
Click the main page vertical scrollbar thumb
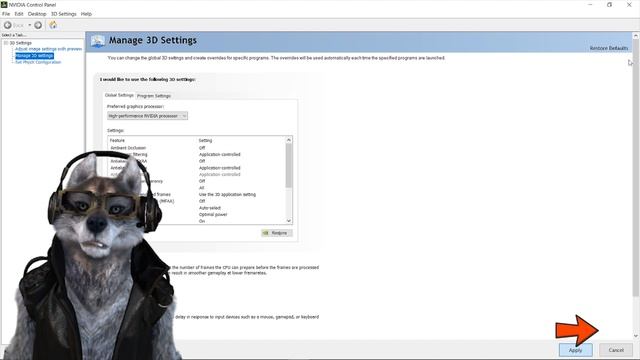click(636, 168)
